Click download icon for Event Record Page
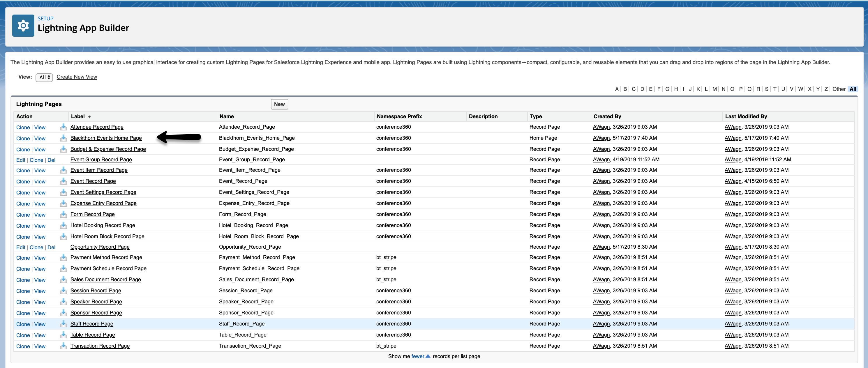 [63, 181]
